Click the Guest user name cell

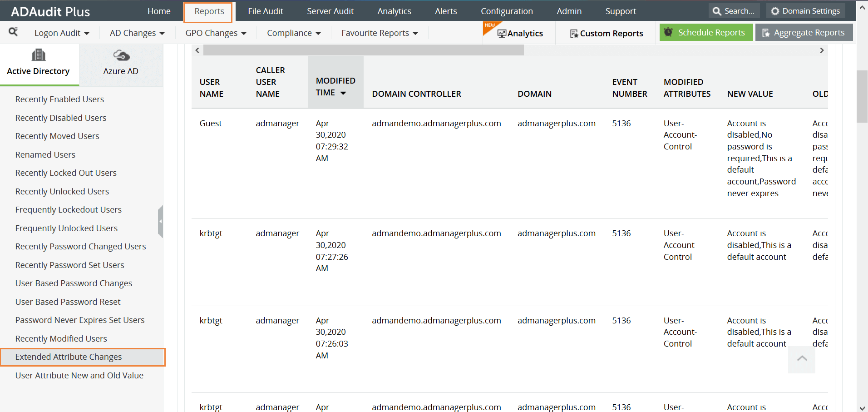(211, 123)
